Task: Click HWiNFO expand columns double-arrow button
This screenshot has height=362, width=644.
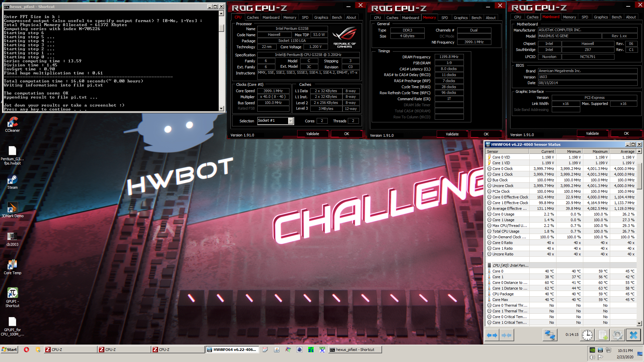Action: tap(492, 335)
